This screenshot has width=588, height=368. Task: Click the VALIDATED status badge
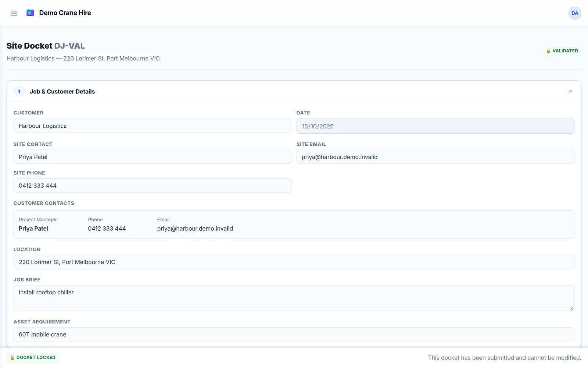[x=562, y=51]
